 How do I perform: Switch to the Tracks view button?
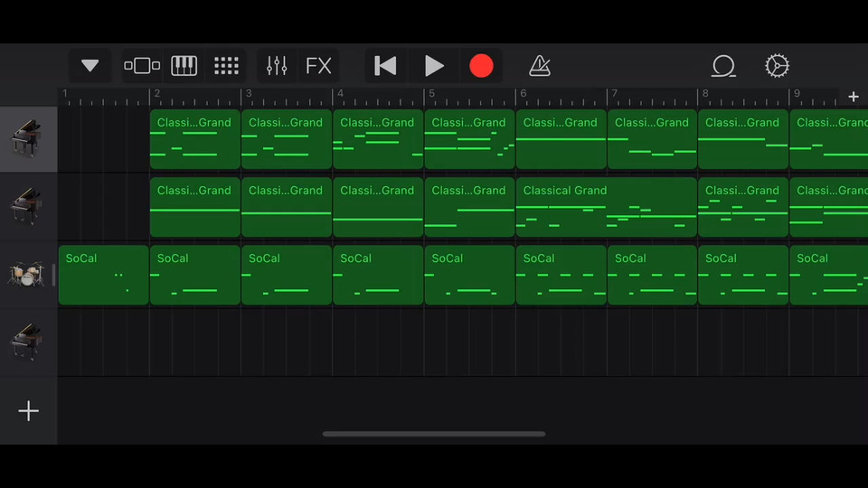142,66
